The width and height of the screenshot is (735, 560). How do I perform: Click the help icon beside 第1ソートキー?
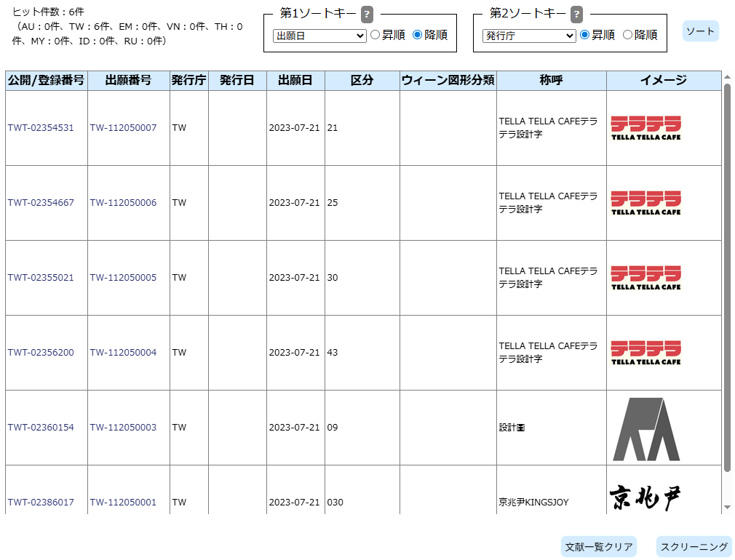click(367, 15)
